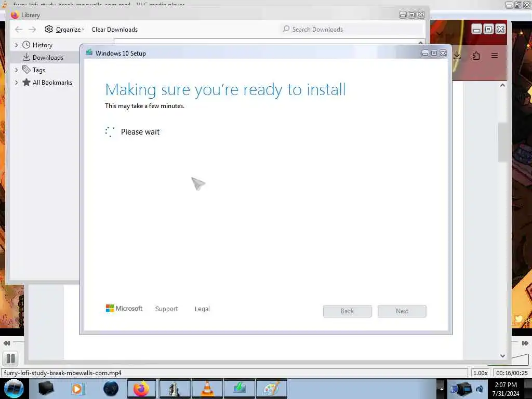Screen dimensions: 532x399
Task: Open the black folder taskbar icon
Action: 46,389
